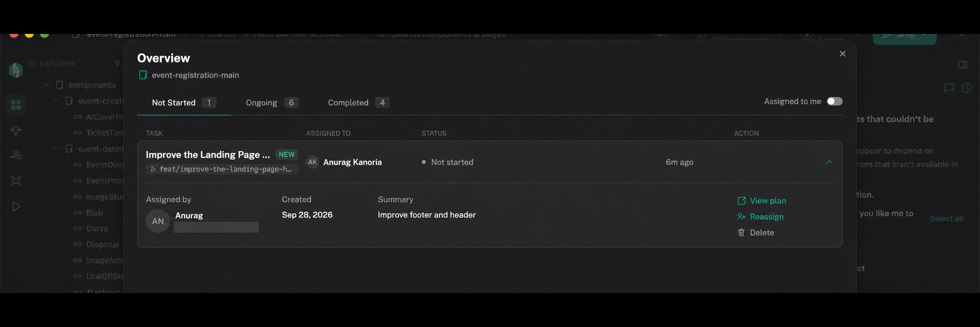Open the Ongoing tasks tab
This screenshot has height=327, width=980.
pos(272,103)
